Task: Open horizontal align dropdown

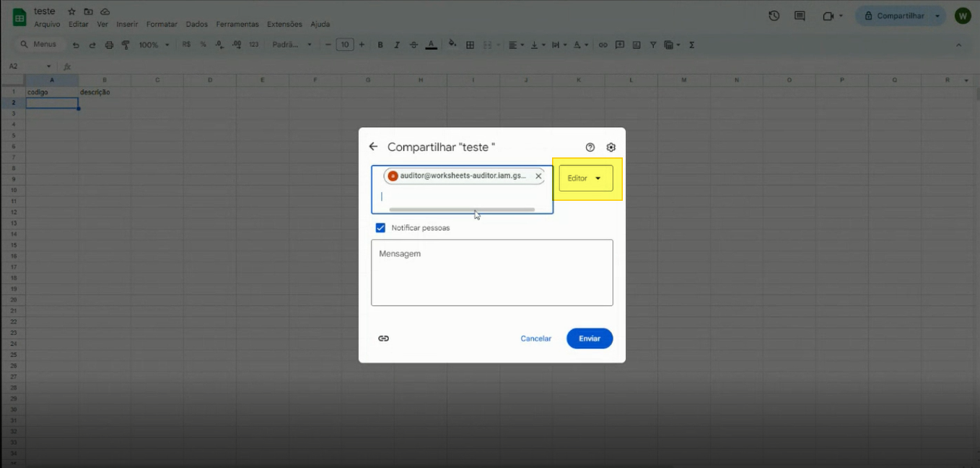Action: (x=516, y=45)
